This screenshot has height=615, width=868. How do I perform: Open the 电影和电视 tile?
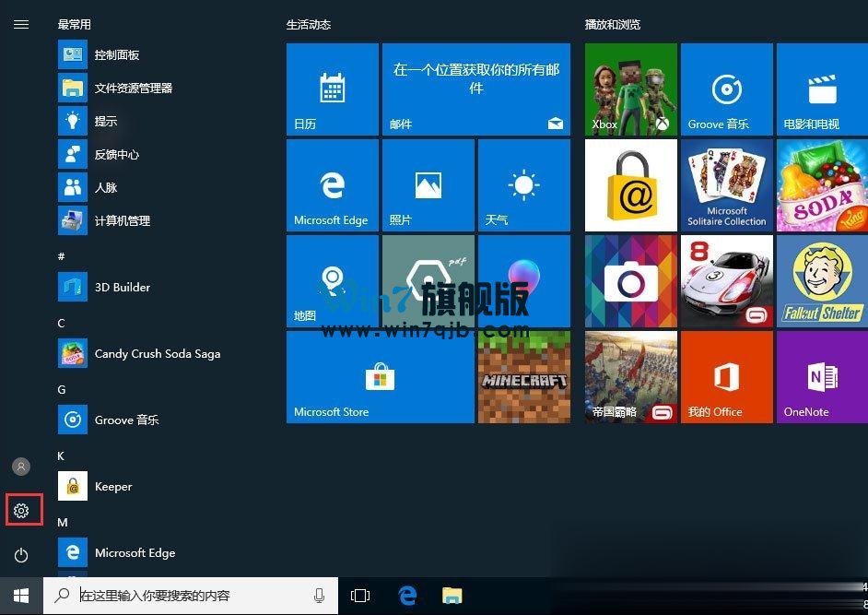pos(822,89)
